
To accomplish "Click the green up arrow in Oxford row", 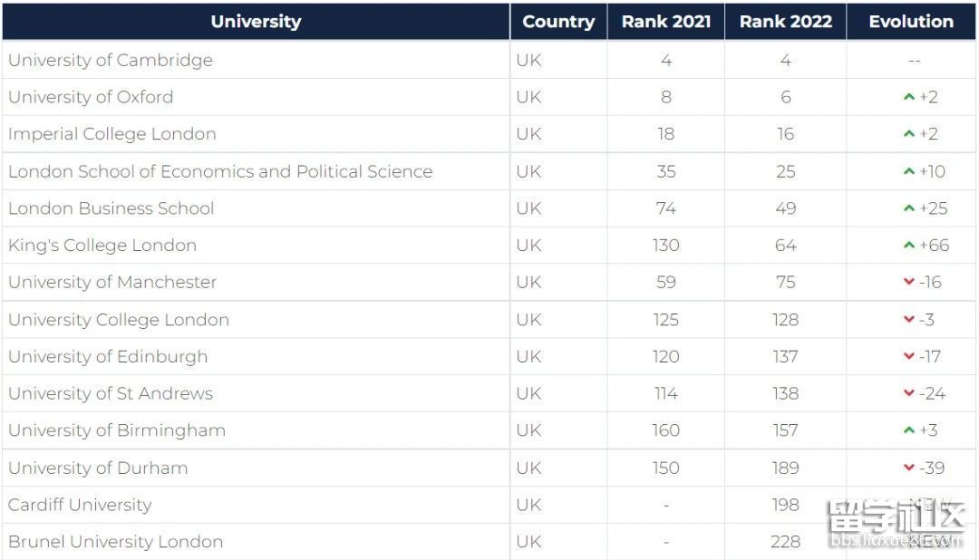I will pos(908,97).
